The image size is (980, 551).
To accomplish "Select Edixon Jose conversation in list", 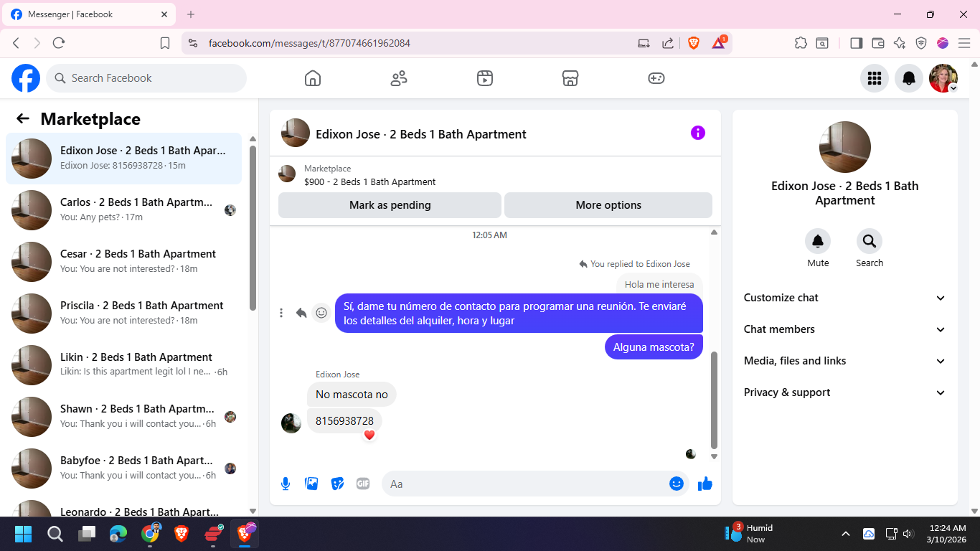I will coord(124,159).
